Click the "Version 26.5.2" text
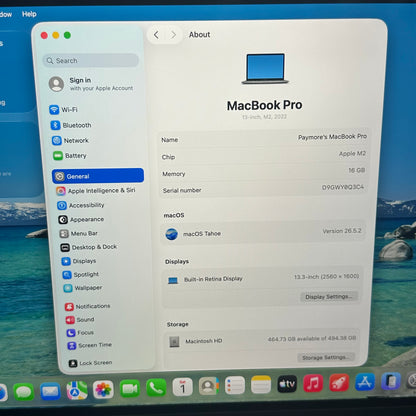Image resolution: width=416 pixels, height=416 pixels. (342, 231)
